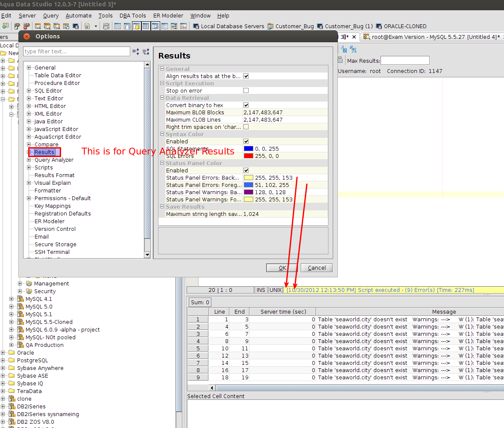504x428 pixels.
Task: Click the type filter text field
Action: tap(76, 51)
